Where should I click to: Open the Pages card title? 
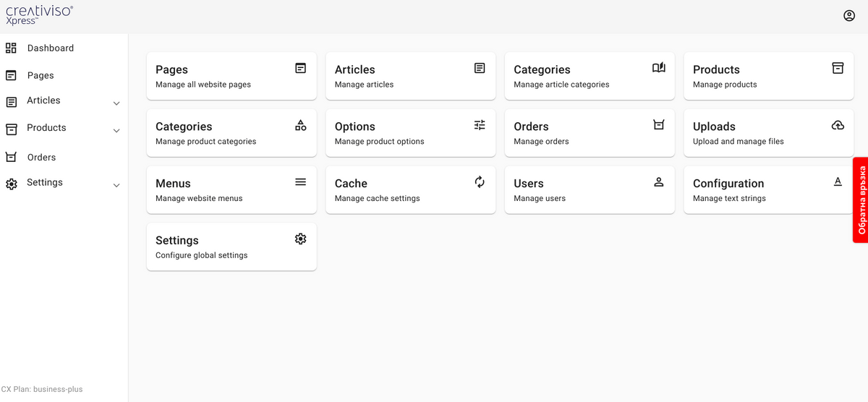pos(171,69)
